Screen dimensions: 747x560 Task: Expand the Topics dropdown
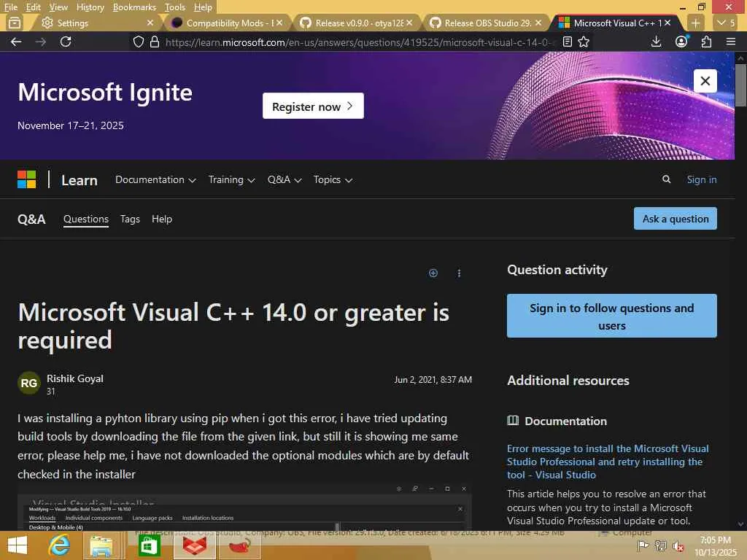click(x=333, y=179)
